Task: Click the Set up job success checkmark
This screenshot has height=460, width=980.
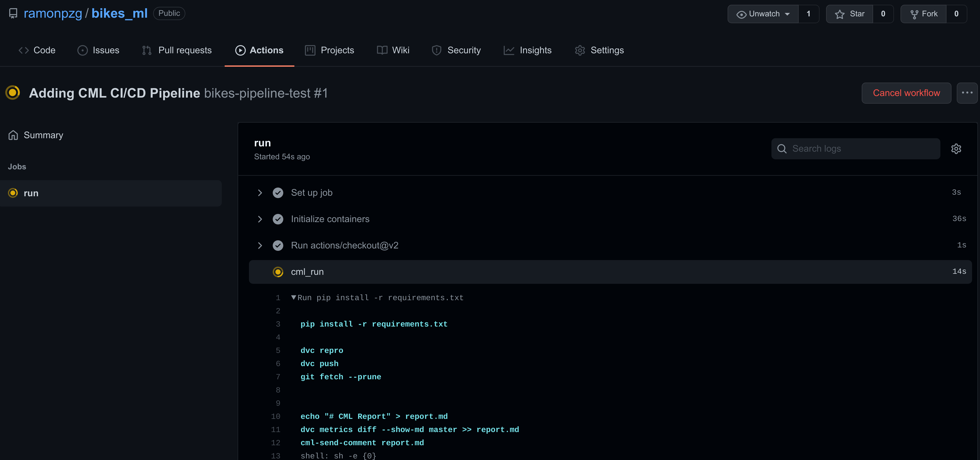Action: click(x=278, y=193)
